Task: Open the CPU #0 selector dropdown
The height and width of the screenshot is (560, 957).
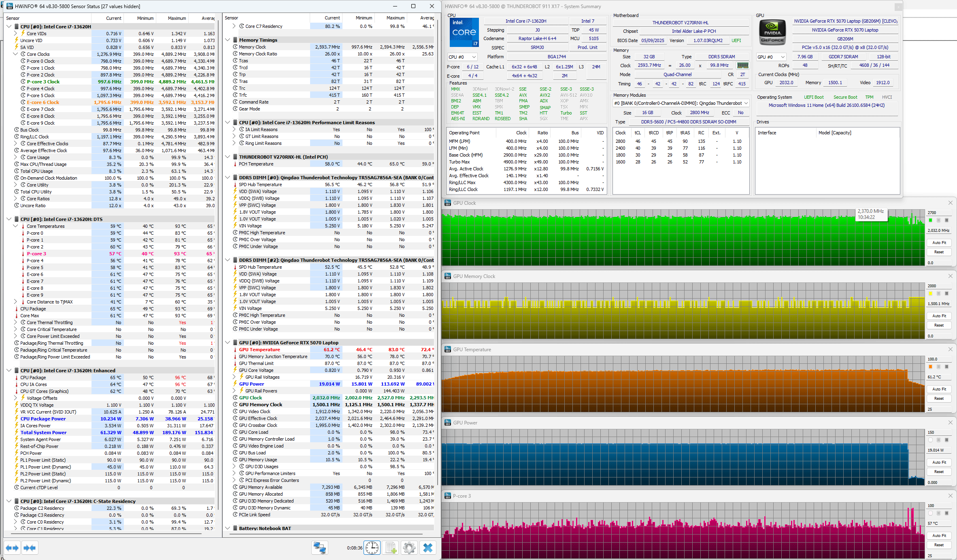Action: [462, 57]
